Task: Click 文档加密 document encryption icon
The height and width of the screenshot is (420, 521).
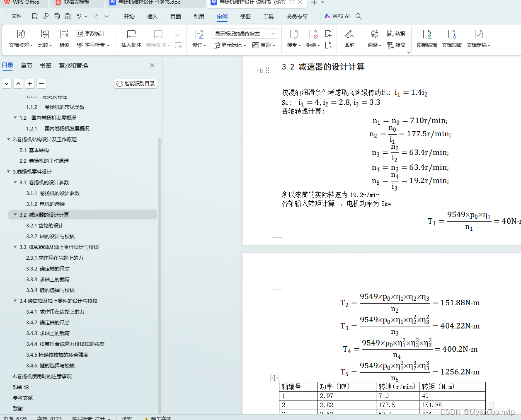Action: [452, 39]
